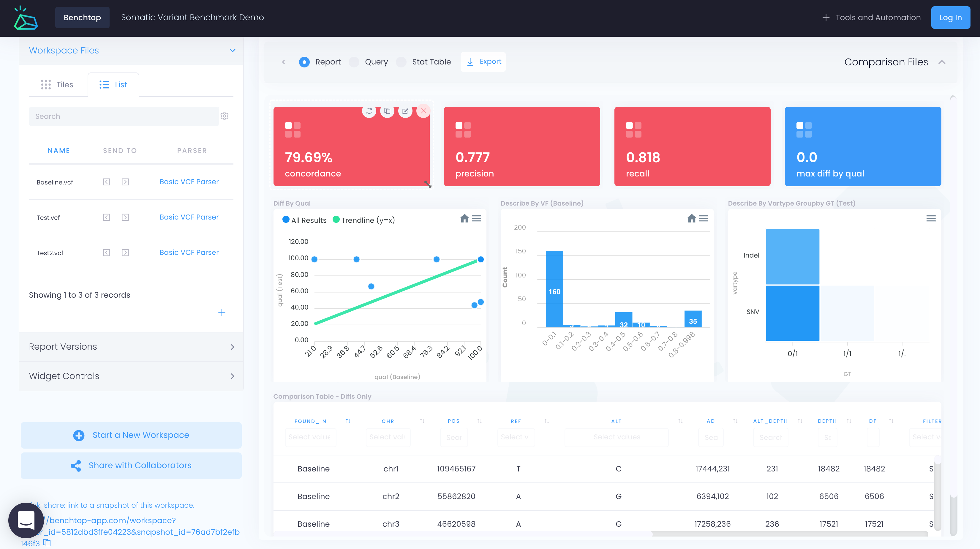Select the Query radio button

pyautogui.click(x=354, y=61)
